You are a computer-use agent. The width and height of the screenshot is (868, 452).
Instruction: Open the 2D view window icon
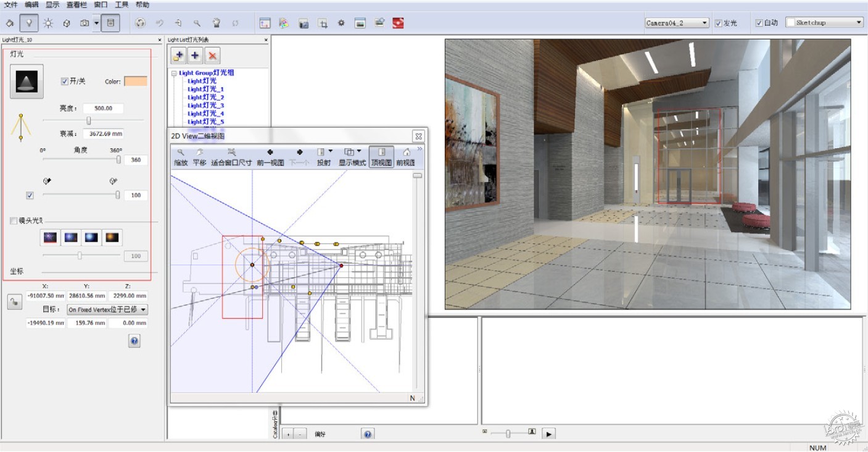(x=265, y=23)
